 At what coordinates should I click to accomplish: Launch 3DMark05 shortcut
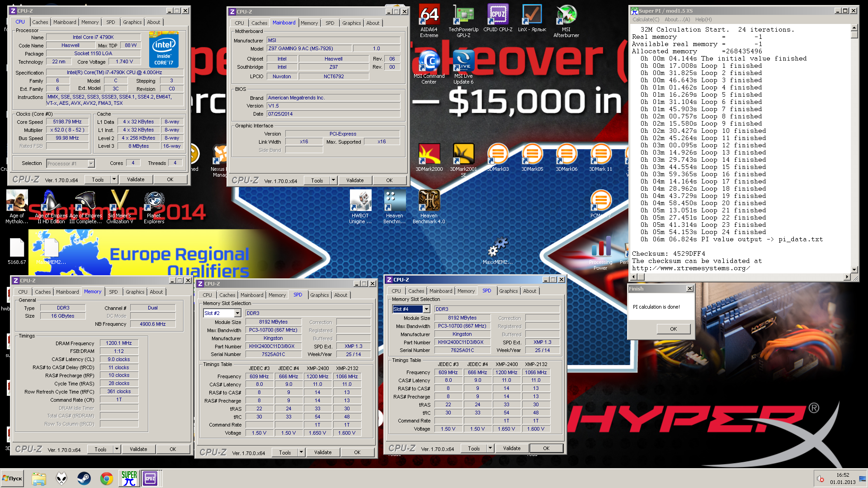click(x=532, y=157)
